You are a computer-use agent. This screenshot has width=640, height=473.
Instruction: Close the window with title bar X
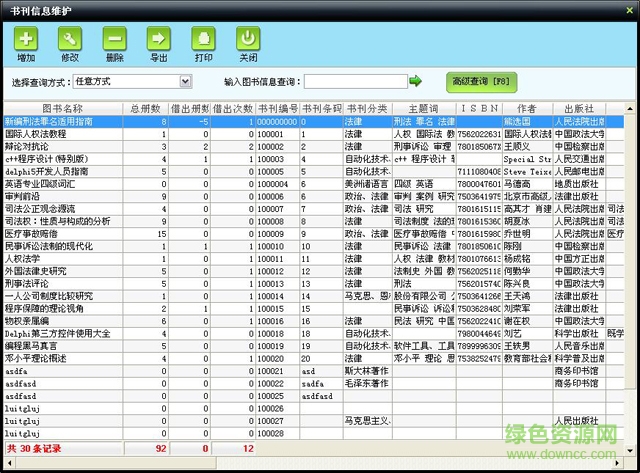coord(627,8)
